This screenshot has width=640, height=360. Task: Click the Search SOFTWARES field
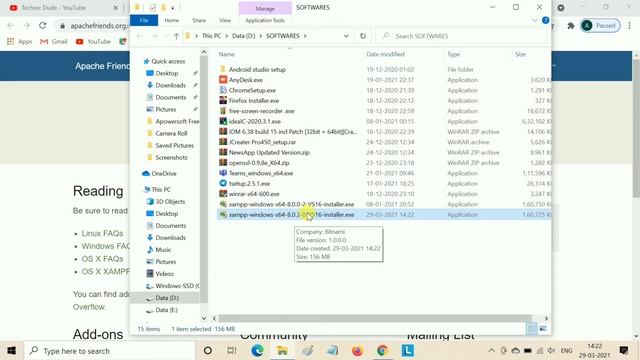pos(461,36)
